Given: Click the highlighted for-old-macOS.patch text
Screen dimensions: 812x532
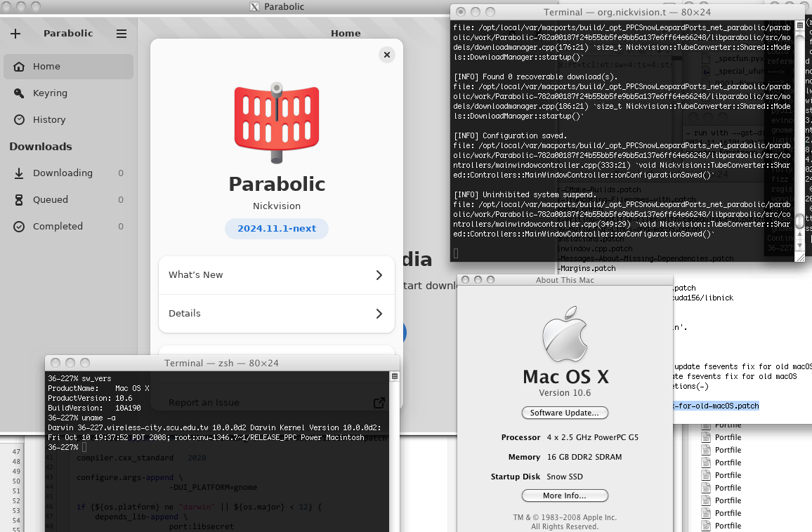Looking at the screenshot, I should coord(716,406).
